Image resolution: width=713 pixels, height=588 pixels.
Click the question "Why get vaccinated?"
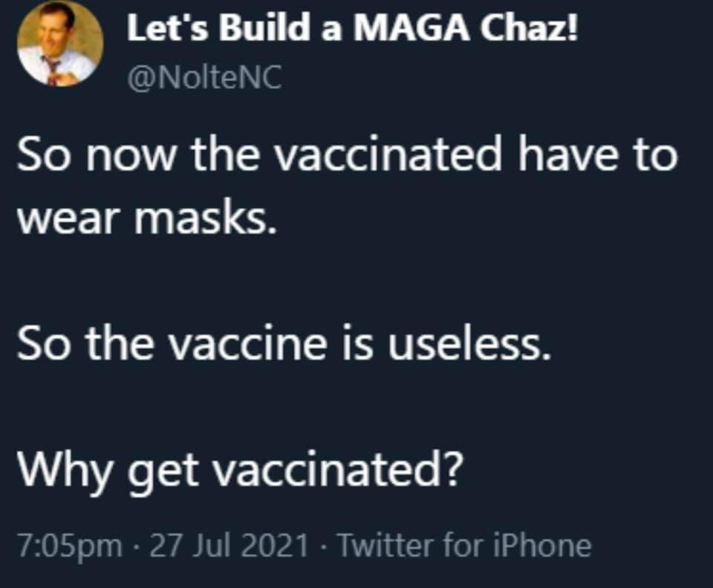(x=238, y=471)
